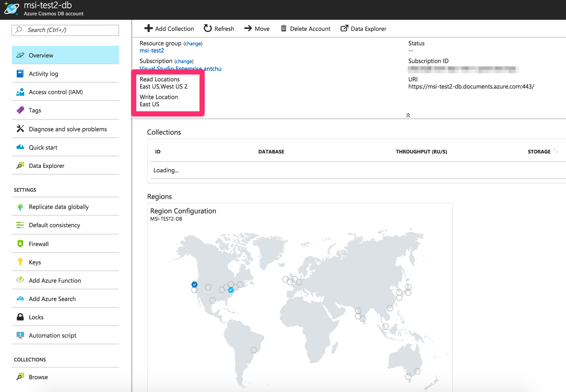The width and height of the screenshot is (566, 392).
Task: Collapse the essentials panel with double chevron
Action: (408, 115)
